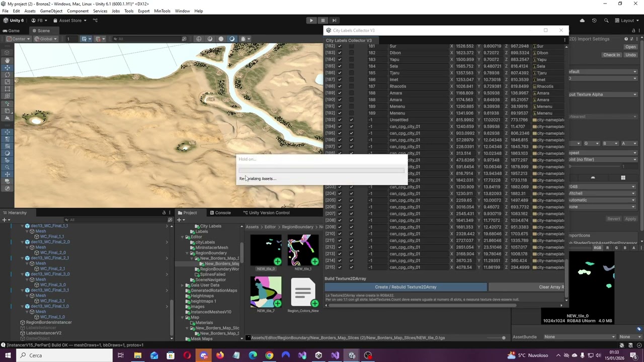Viewport: 644px width, 362px height.
Task: Click RegionBoundary in Project breadcrumb
Action: coord(297,227)
